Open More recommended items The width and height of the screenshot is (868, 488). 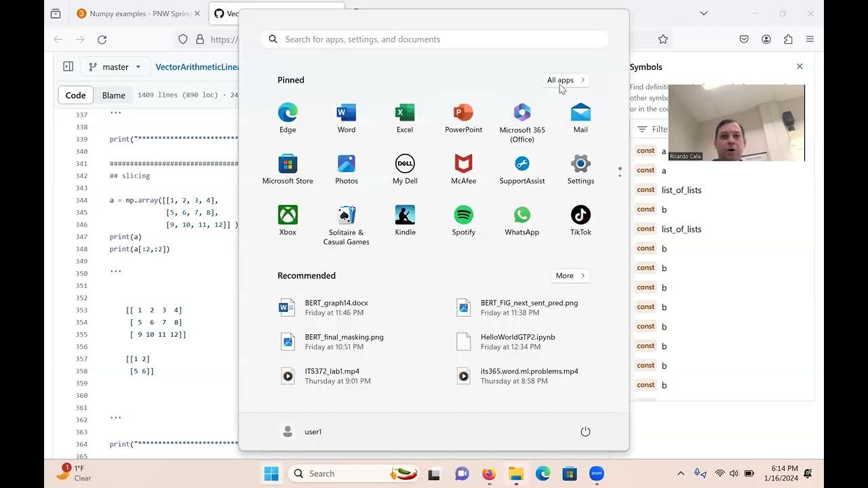coord(570,276)
